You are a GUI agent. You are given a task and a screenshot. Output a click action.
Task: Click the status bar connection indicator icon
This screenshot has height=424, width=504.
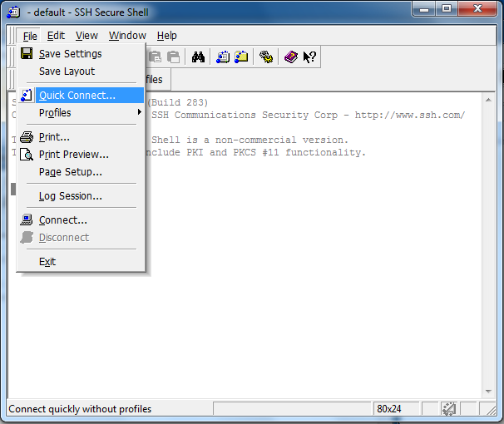pyautogui.click(x=449, y=409)
